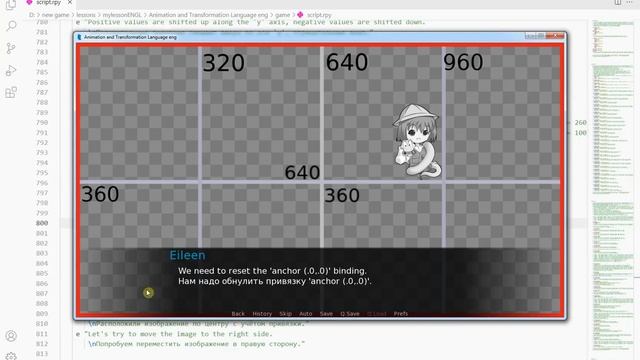Click the Eileen speaker name
The height and width of the screenshot is (360, 640).
pyautogui.click(x=187, y=255)
